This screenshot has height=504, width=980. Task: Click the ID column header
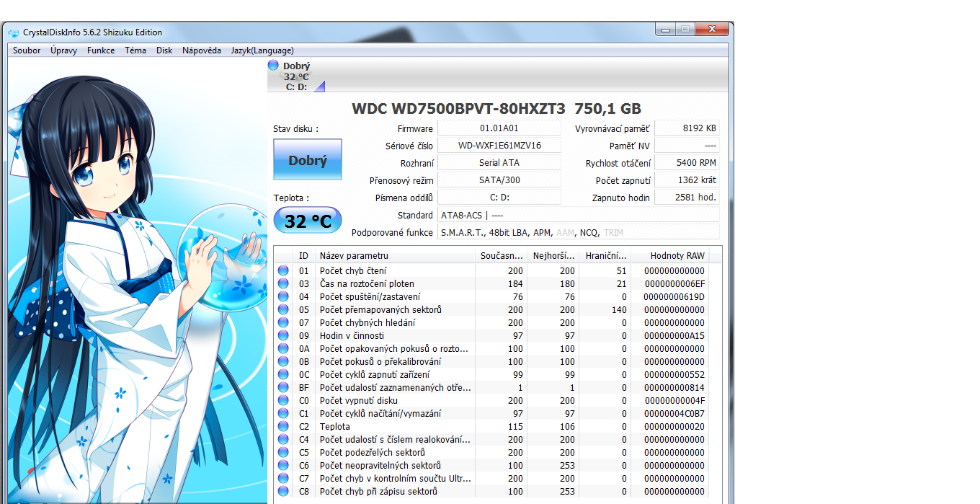(305, 255)
